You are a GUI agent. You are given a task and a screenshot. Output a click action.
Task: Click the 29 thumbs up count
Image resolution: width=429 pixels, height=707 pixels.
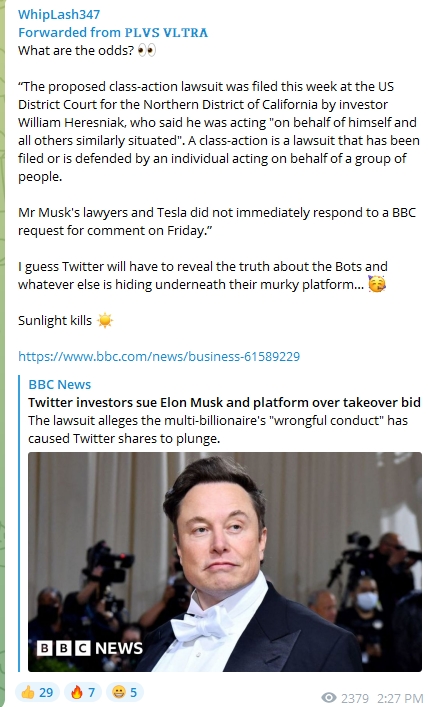[x=46, y=693]
